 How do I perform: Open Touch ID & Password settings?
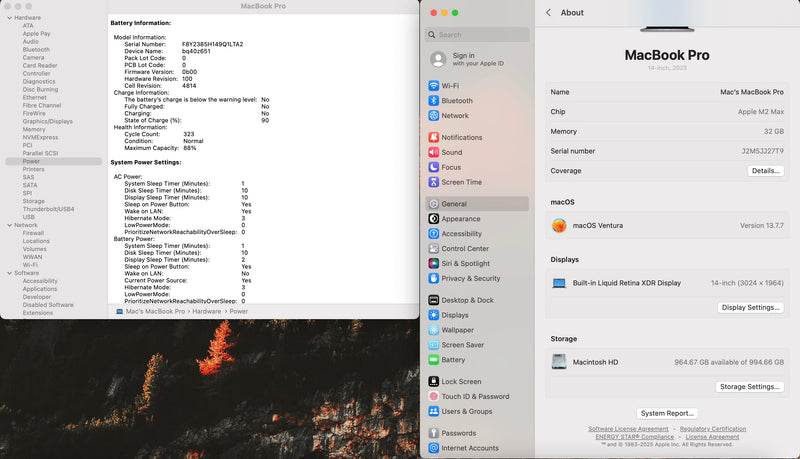point(474,396)
